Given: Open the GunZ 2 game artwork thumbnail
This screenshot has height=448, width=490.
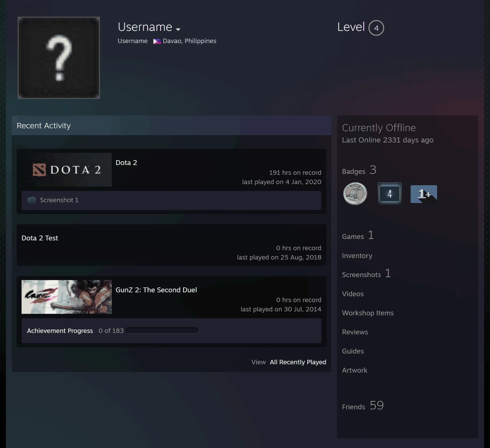Looking at the screenshot, I should click(67, 297).
